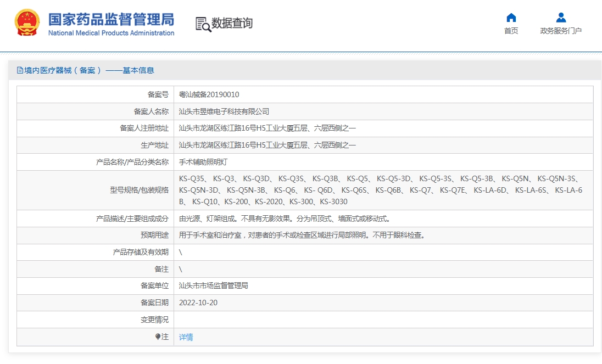
Task: Click the 备案日期 row label
Action: [x=154, y=303]
